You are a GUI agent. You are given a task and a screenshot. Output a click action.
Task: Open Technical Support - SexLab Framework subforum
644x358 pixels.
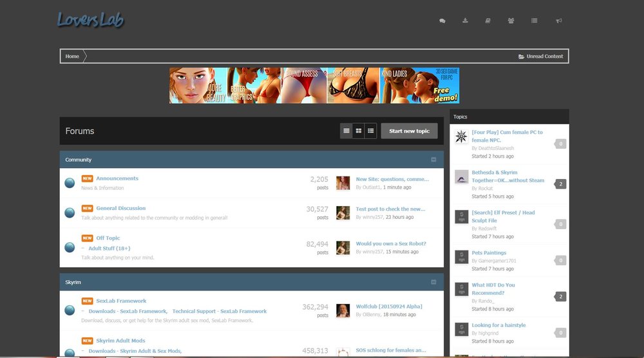click(220, 311)
